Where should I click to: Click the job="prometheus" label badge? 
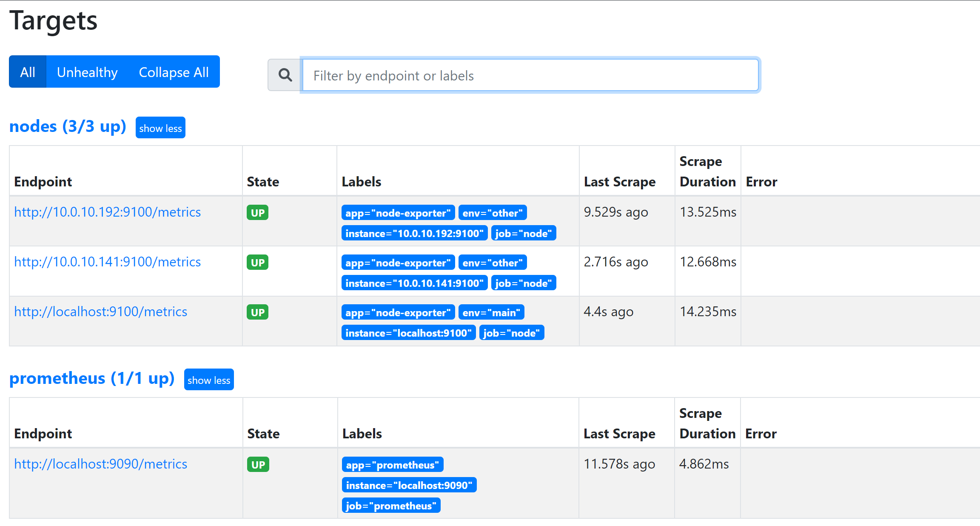pyautogui.click(x=391, y=506)
